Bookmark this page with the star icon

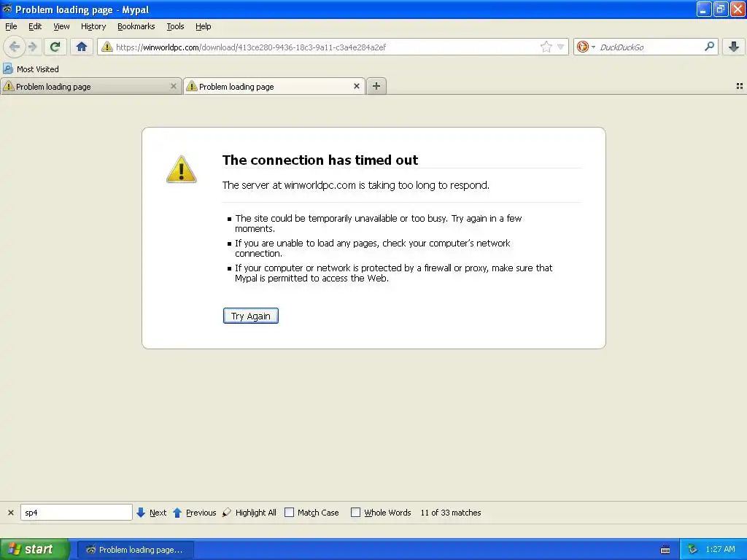click(x=546, y=47)
